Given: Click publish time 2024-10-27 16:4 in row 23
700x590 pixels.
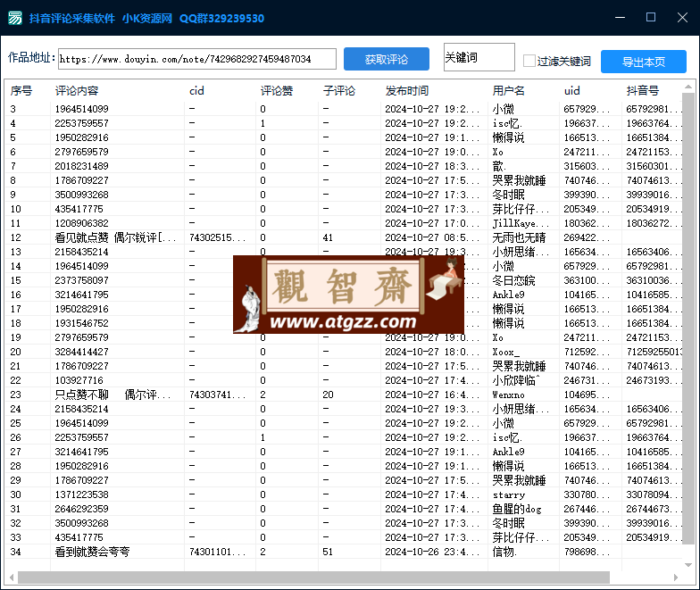Looking at the screenshot, I should [x=432, y=395].
